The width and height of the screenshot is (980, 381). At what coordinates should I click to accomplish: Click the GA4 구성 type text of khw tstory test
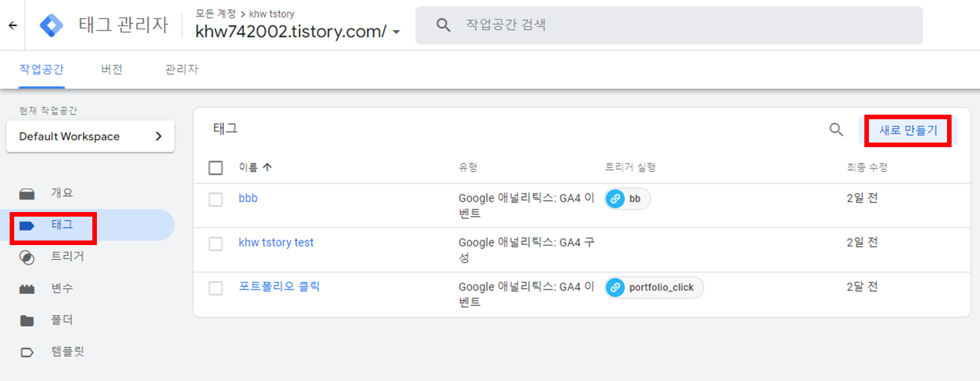(527, 250)
